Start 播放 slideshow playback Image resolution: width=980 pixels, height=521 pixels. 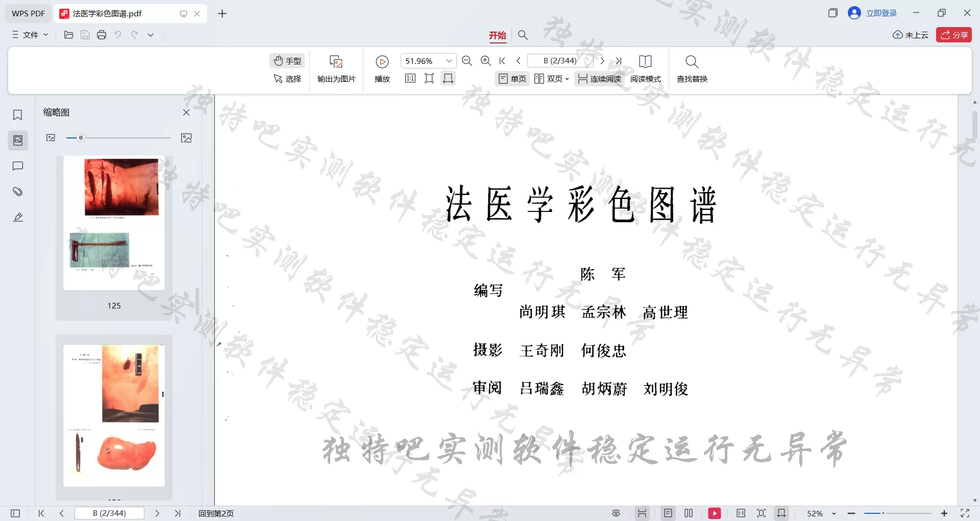[382, 69]
